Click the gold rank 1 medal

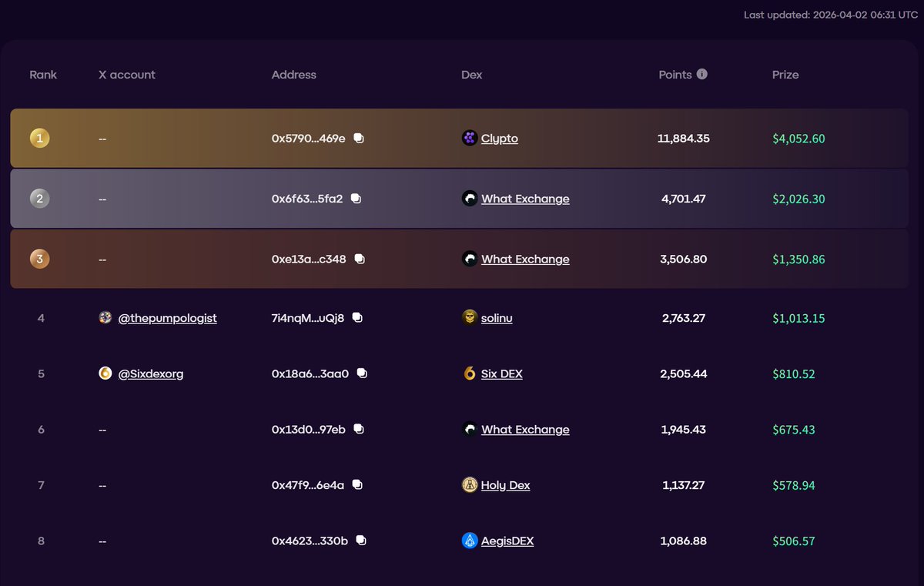[39, 139]
